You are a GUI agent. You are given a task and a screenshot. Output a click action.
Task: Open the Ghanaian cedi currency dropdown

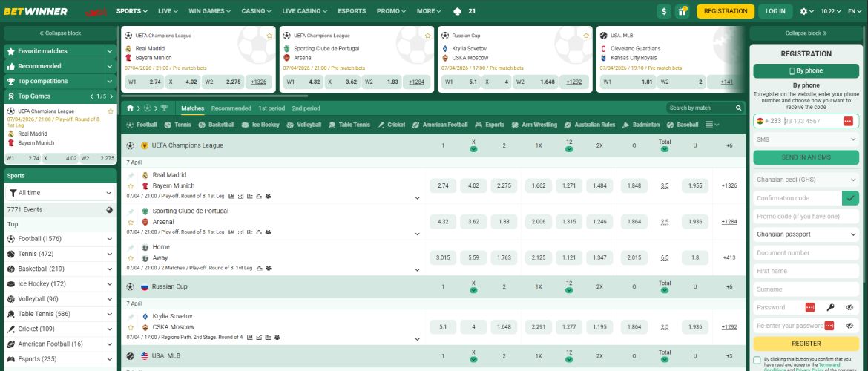pos(806,180)
